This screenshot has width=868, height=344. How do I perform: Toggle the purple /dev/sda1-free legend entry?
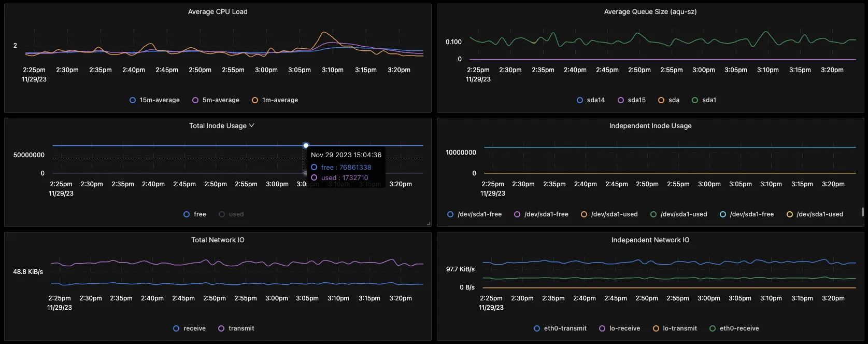click(x=541, y=214)
